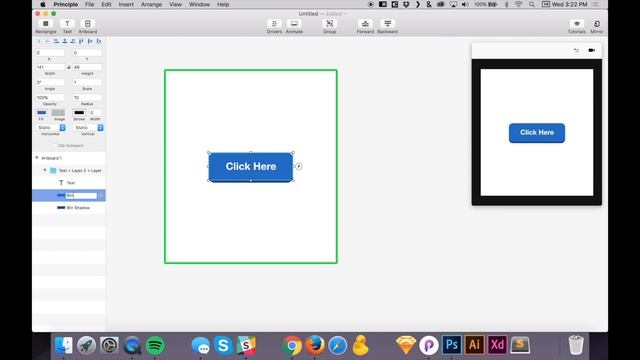Open Sketch from the dock
The image size is (640, 360).
(406, 345)
